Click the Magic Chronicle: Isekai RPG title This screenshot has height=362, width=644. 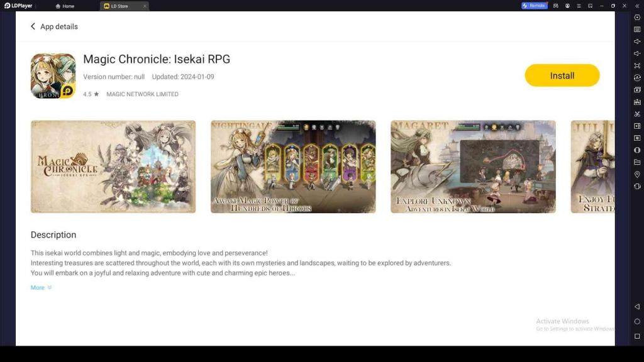(157, 59)
